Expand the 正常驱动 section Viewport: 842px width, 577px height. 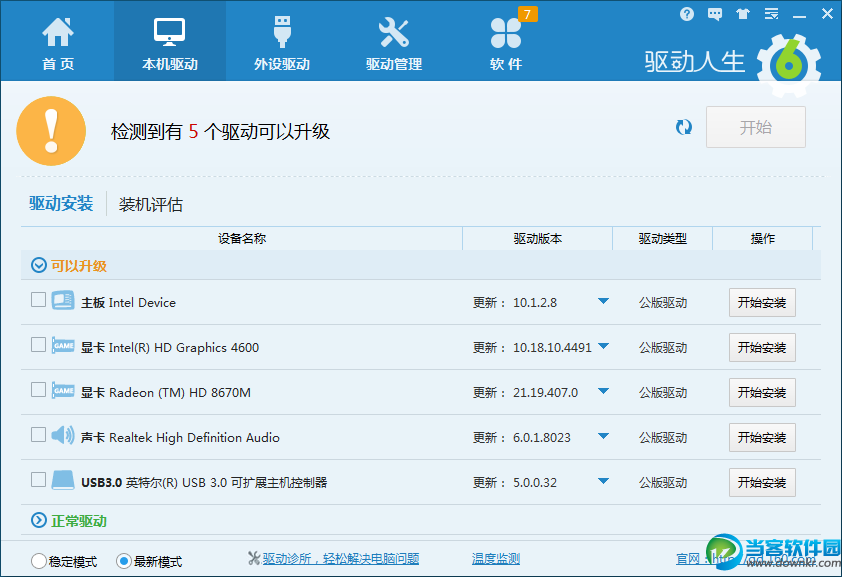[39, 520]
